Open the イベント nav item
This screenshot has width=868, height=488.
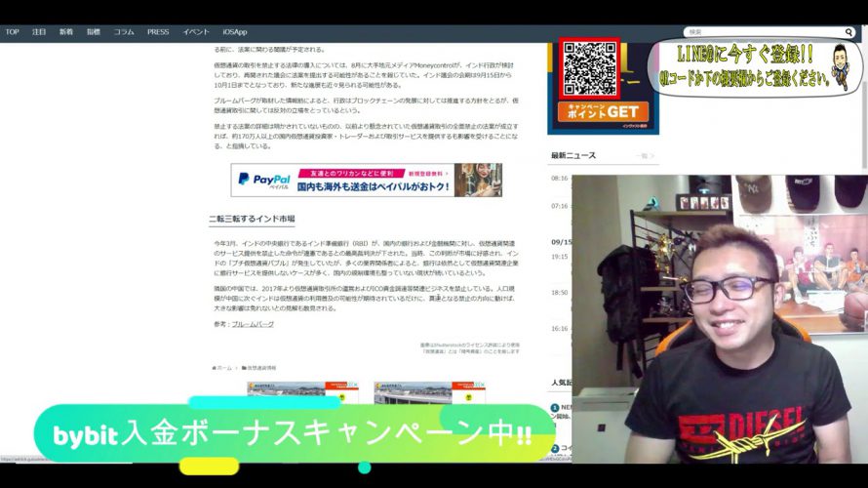click(196, 32)
